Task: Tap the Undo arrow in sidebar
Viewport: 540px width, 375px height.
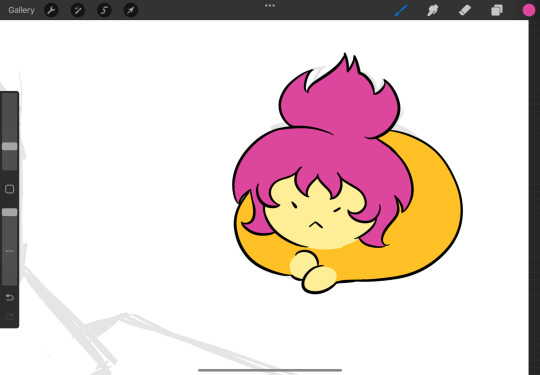Action: click(x=10, y=297)
